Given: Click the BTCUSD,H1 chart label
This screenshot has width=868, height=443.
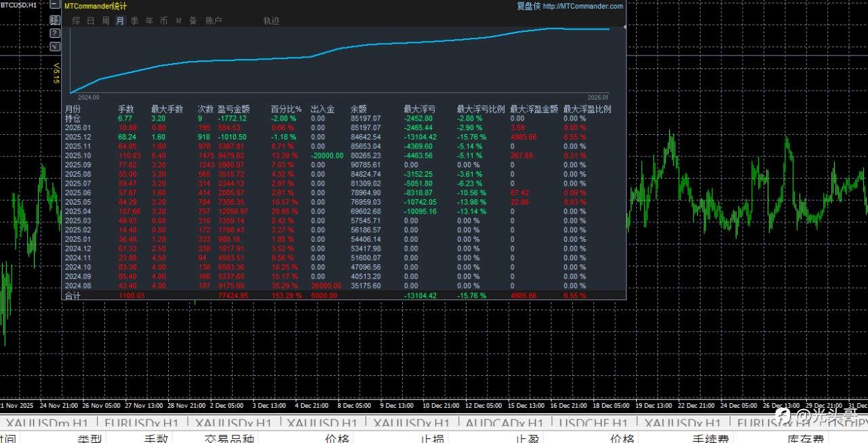Looking at the screenshot, I should pos(18,5).
